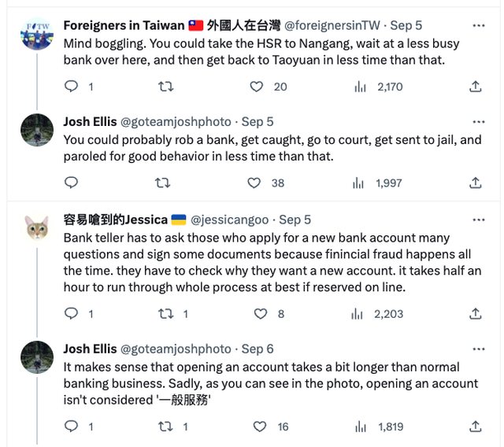The width and height of the screenshot is (504, 447).
Task: Open @jessicangoo profile handle
Action: 231,220
